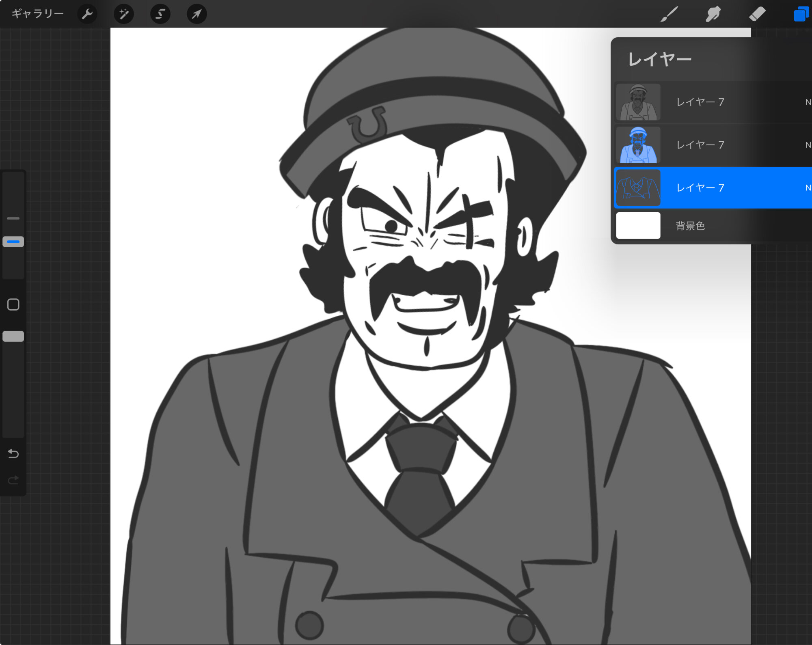Select the topmost レイヤー 7 layer
812x645 pixels.
[700, 102]
